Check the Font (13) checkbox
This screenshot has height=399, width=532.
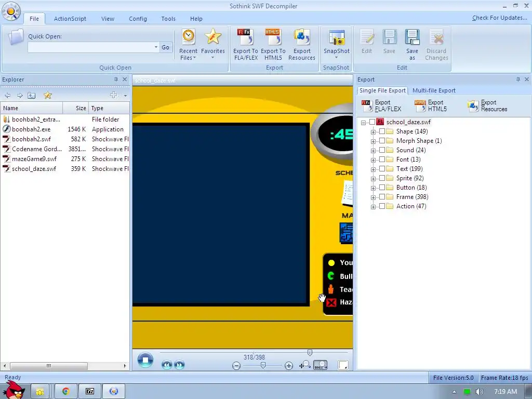[x=382, y=159]
